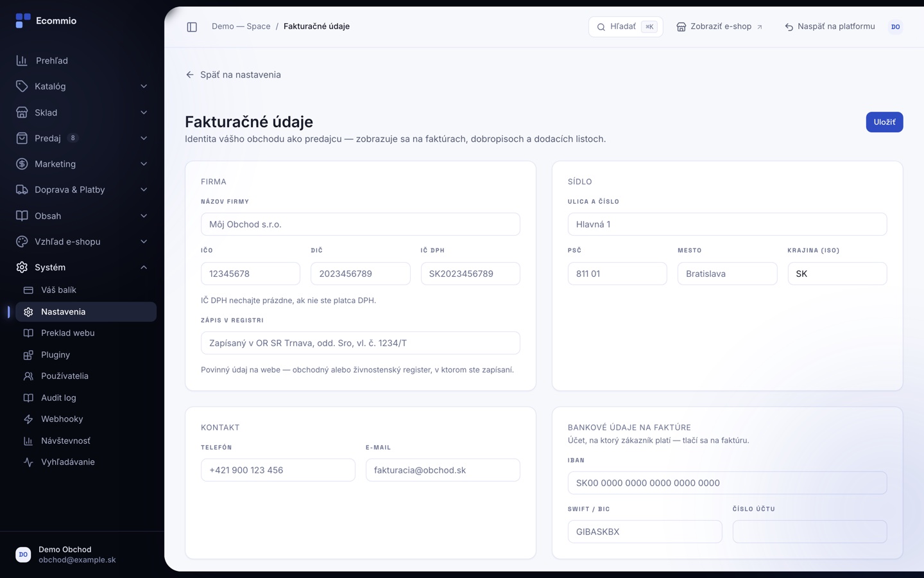Image resolution: width=924 pixels, height=578 pixels.
Task: Click the Predaj shopping bag icon
Action: [22, 138]
